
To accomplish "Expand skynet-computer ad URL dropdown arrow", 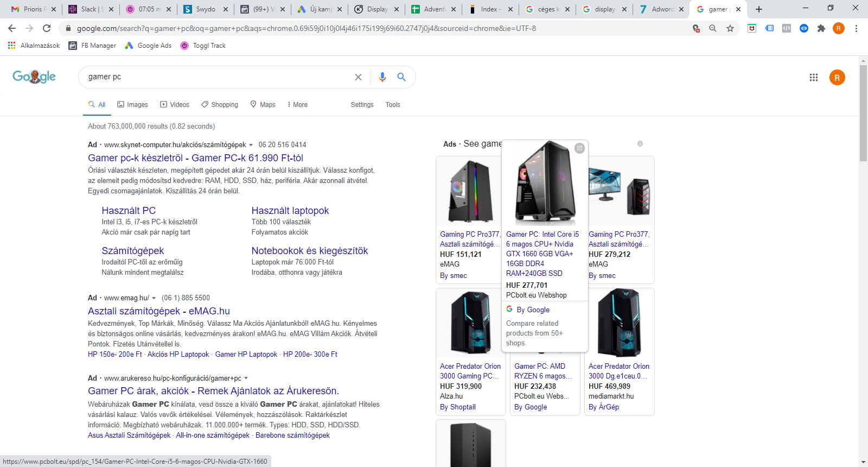I will point(251,145).
